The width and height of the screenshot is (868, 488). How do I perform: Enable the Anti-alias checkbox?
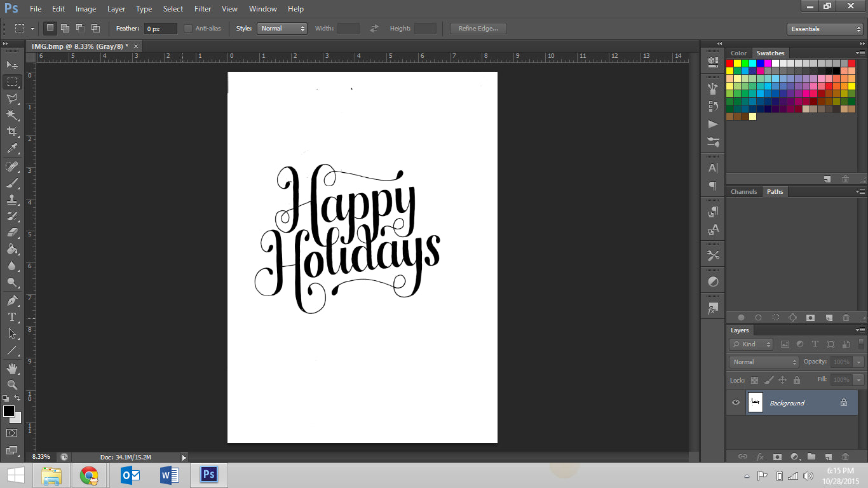[188, 29]
